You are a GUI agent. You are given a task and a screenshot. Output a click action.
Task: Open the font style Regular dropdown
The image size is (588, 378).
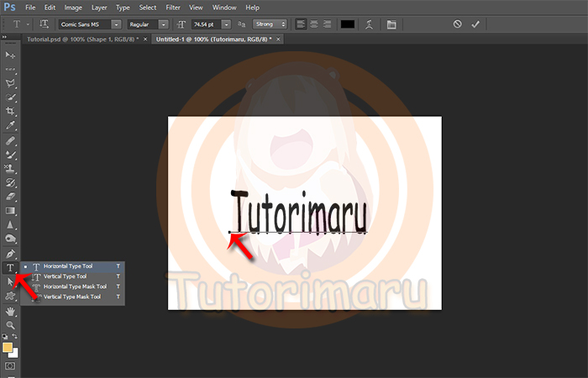[x=164, y=24]
